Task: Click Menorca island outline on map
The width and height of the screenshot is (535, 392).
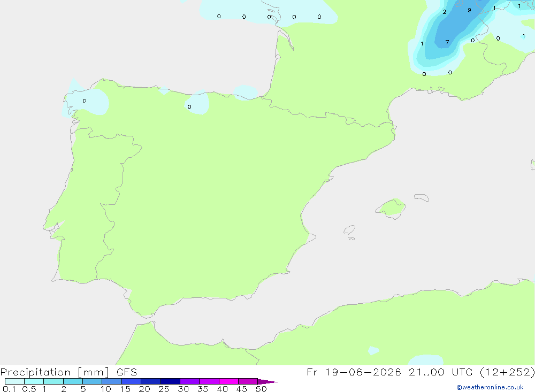Action: (x=422, y=197)
